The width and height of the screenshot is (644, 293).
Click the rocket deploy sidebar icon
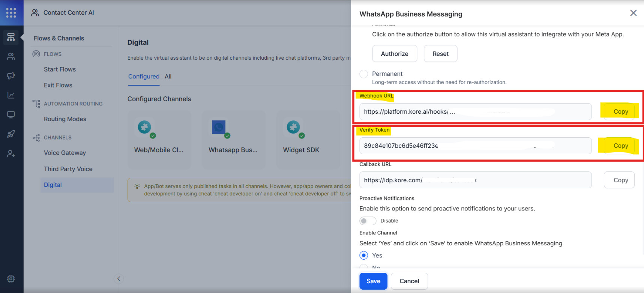pos(11,134)
